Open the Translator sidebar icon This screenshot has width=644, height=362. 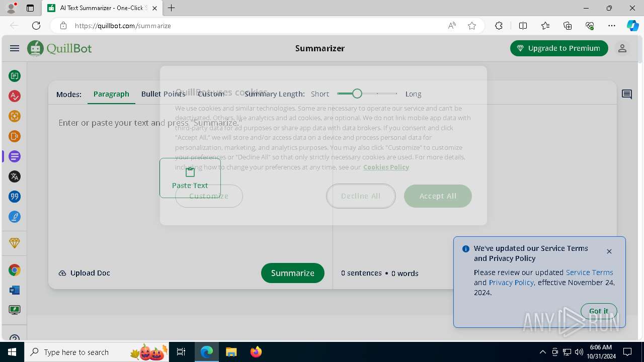(x=15, y=176)
